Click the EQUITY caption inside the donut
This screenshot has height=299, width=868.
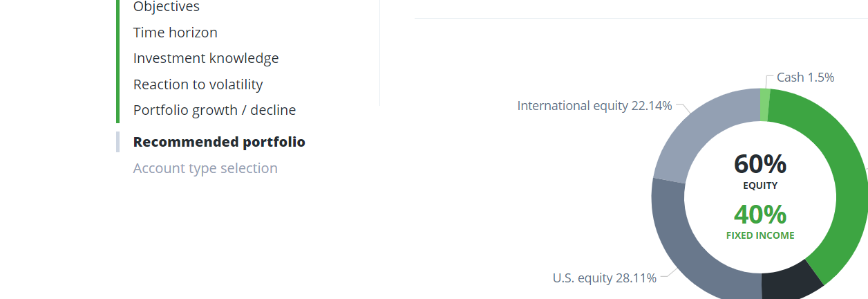pos(760,185)
